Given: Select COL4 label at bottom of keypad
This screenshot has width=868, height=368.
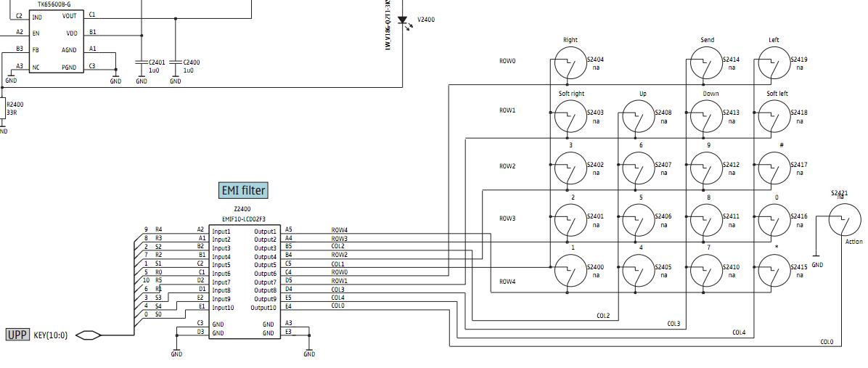Looking at the screenshot, I should 739,332.
